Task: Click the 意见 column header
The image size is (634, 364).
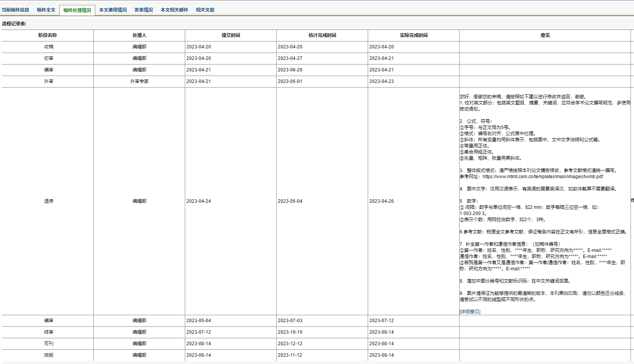Action: coord(545,35)
